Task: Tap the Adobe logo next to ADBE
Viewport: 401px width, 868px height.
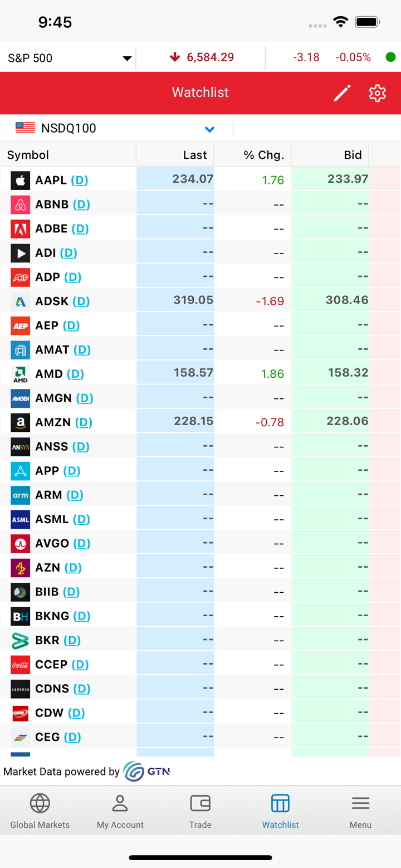Action: click(21, 229)
